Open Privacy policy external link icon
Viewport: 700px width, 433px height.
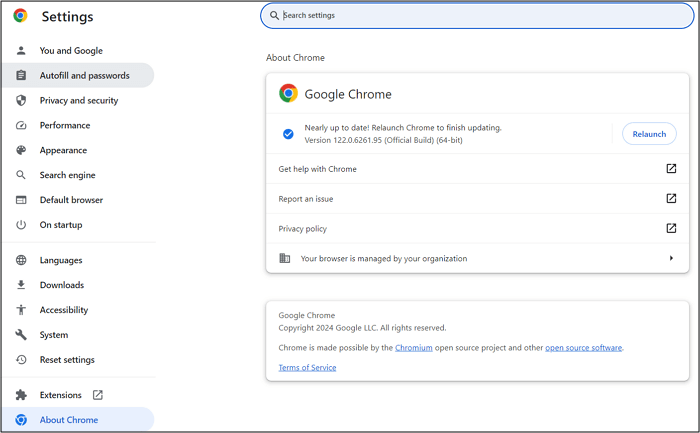pos(671,229)
